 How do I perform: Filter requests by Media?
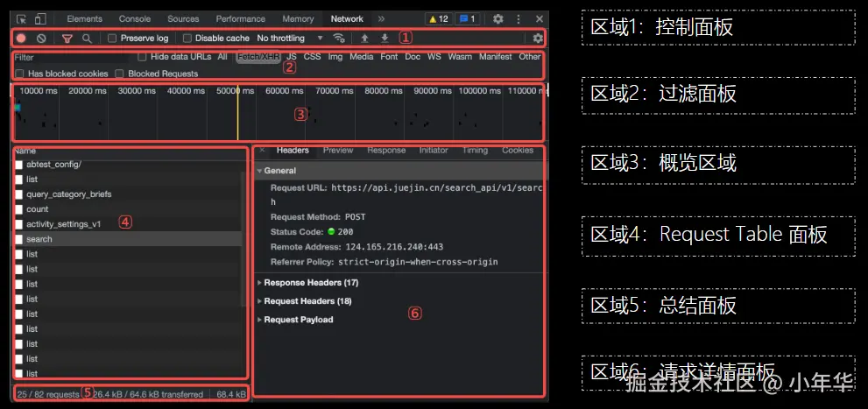[x=362, y=56]
